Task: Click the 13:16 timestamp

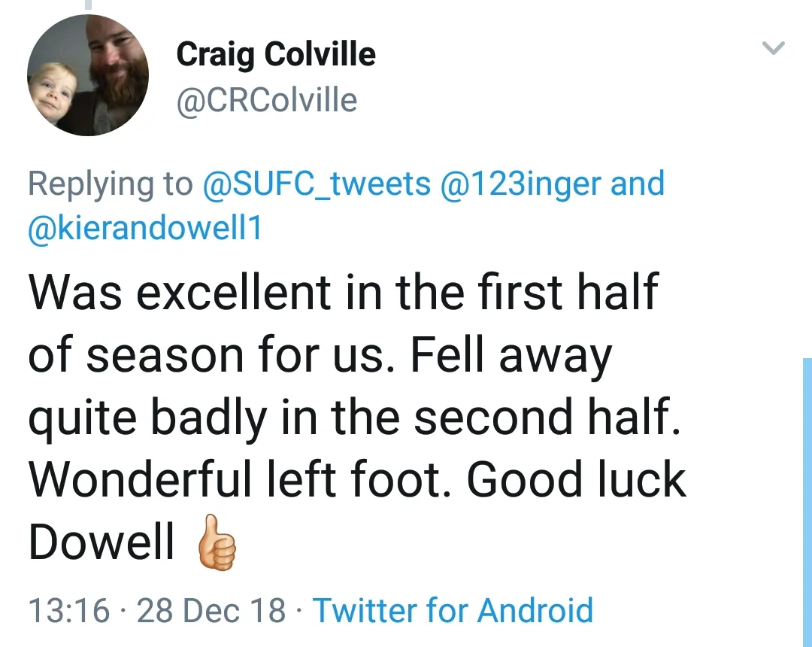Action: [68, 610]
